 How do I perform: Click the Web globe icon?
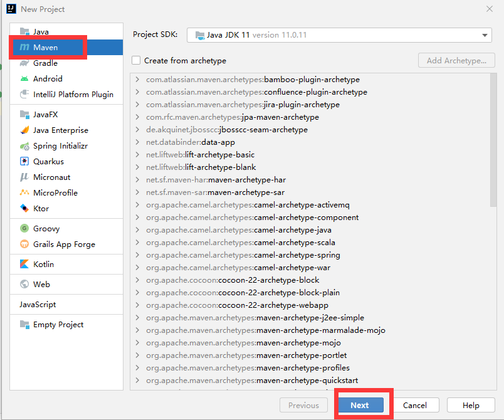(x=24, y=284)
